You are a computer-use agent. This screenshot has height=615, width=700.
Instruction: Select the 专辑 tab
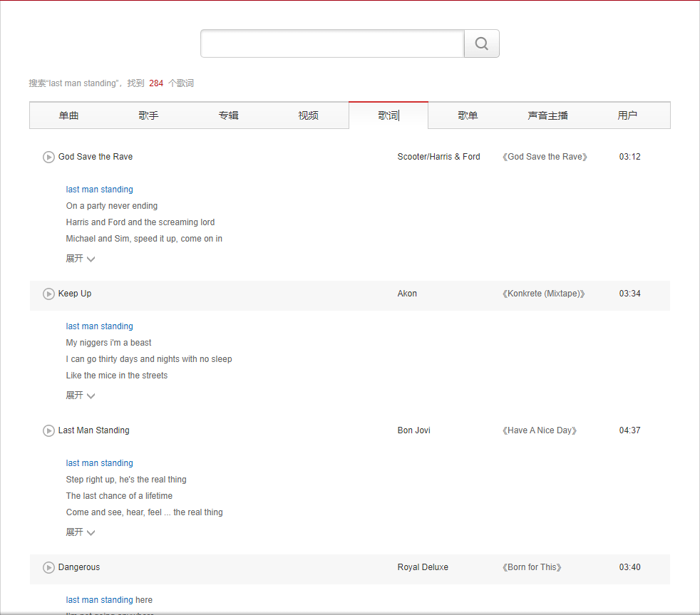pos(229,115)
